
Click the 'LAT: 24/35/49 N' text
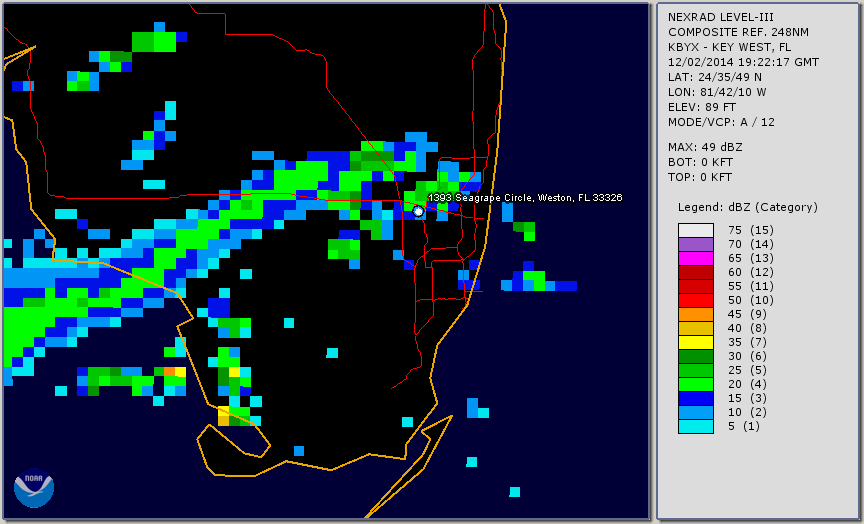[x=715, y=77]
